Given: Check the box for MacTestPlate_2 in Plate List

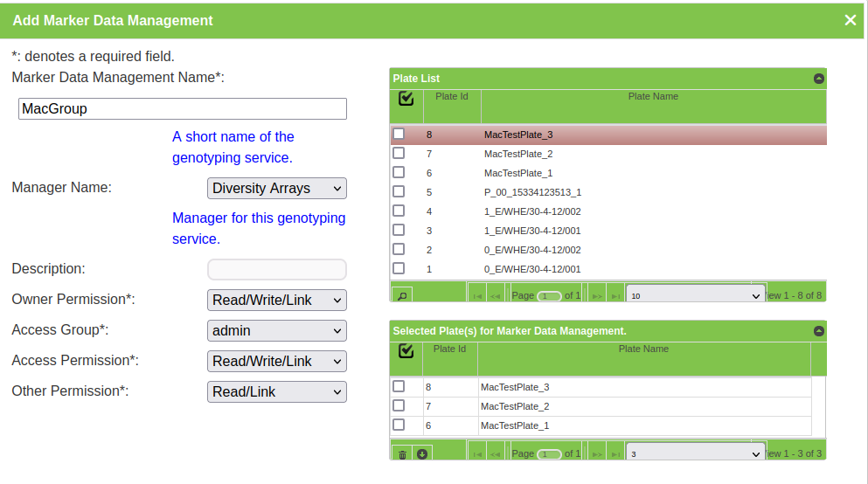Looking at the screenshot, I should click(x=399, y=153).
